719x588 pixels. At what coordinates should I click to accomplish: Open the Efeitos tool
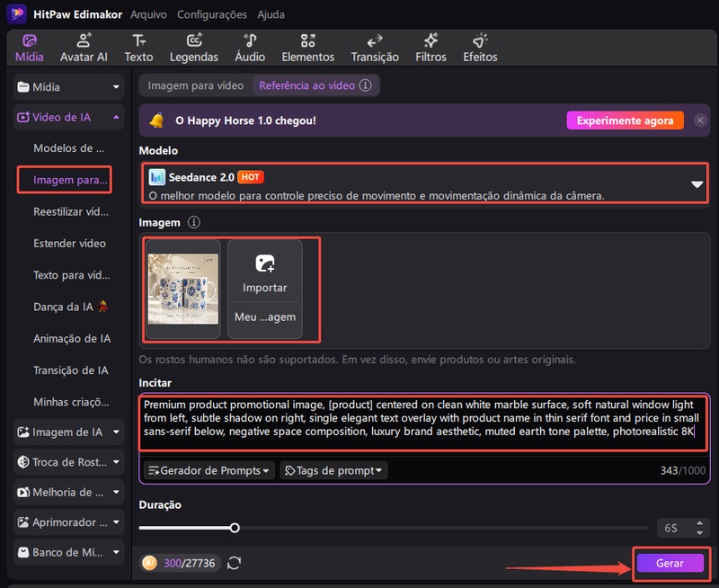pyautogui.click(x=480, y=49)
